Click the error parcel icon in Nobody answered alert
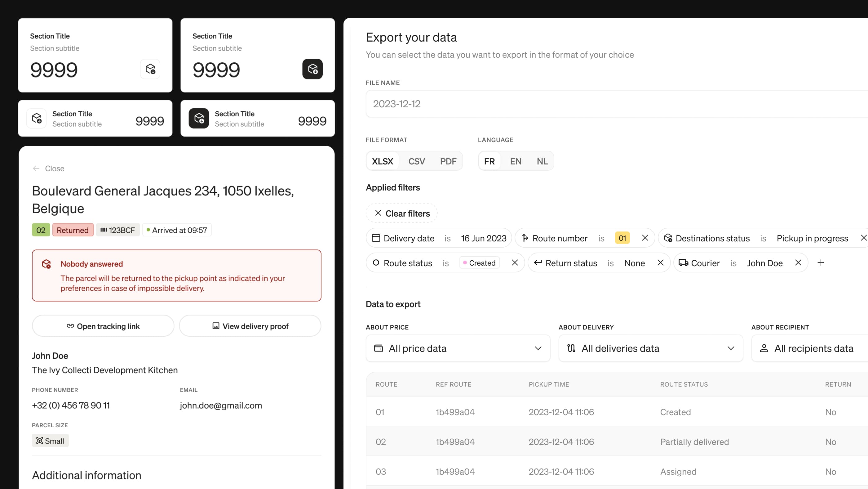868x489 pixels. coord(46,264)
